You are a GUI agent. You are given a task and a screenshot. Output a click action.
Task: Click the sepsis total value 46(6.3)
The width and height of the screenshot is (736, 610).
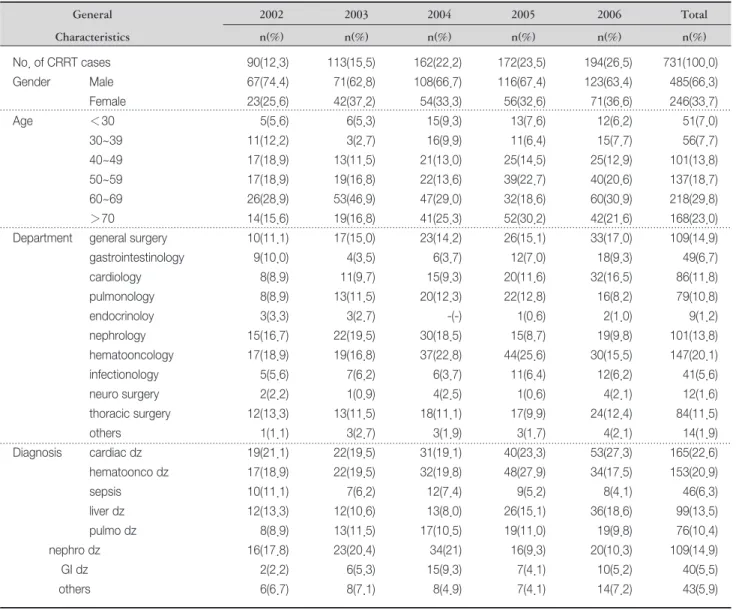click(700, 492)
